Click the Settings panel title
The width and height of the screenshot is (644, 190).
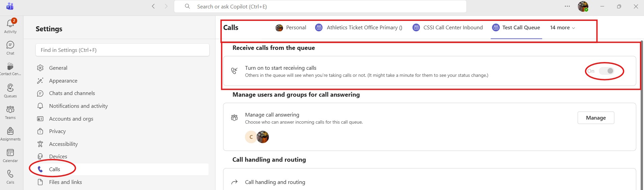[x=49, y=29]
